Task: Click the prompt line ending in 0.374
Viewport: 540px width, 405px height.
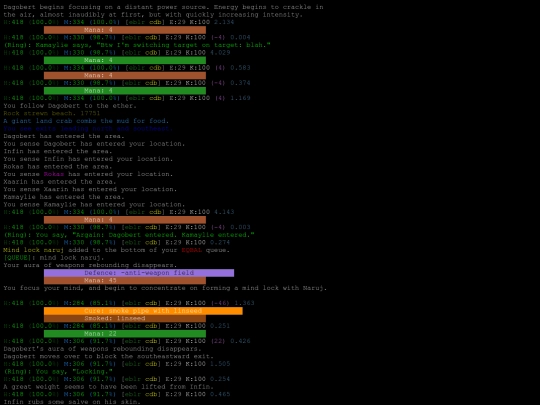Action: (127, 83)
